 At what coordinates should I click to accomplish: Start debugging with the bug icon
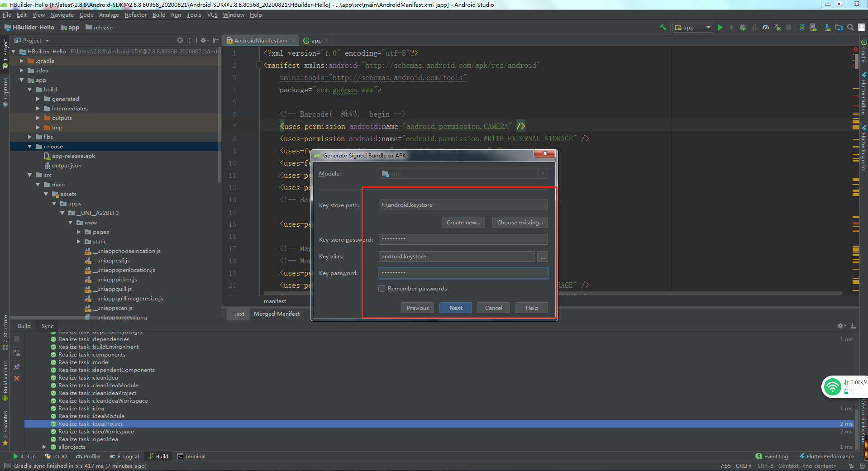[x=743, y=27]
